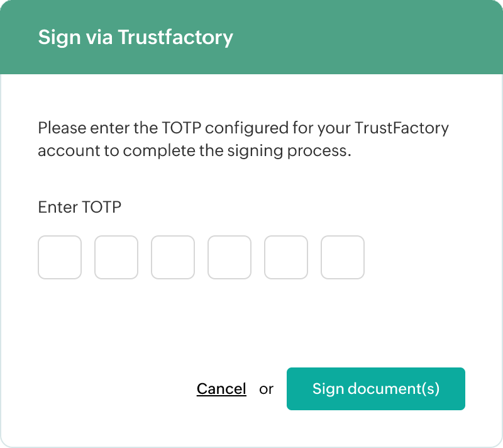Select the leftmost TOTP entry field
This screenshot has height=448, width=503.
(x=60, y=257)
